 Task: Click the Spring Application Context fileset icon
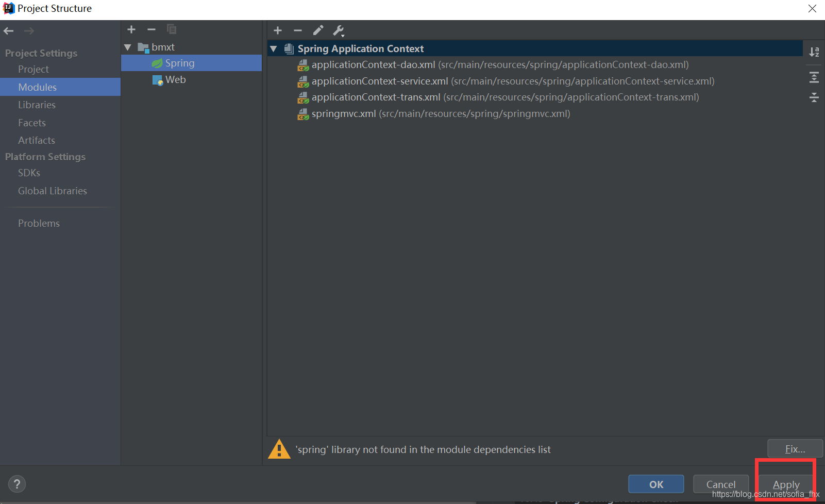click(289, 48)
